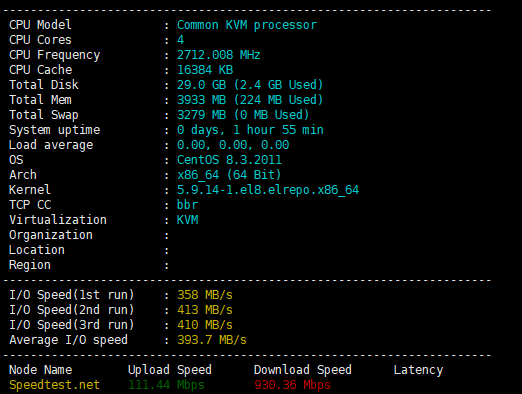Click the CentOS 8.3.2011 OS text
This screenshot has width=522, height=394.
point(229,160)
